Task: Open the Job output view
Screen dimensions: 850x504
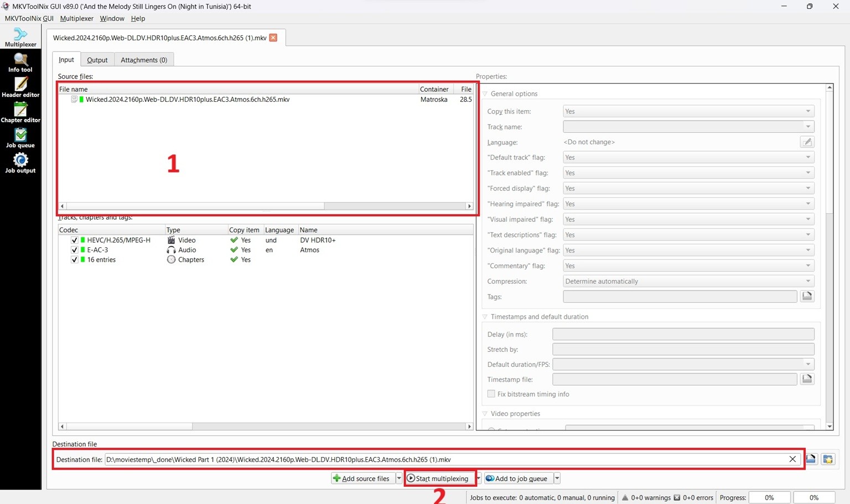Action: 20,164
